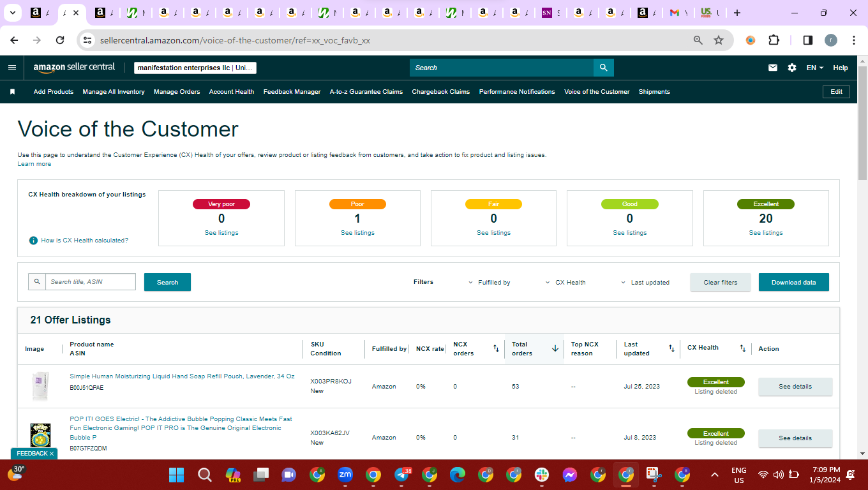Image resolution: width=868 pixels, height=490 pixels.
Task: Open Help in Seller Central header
Action: coord(841,68)
